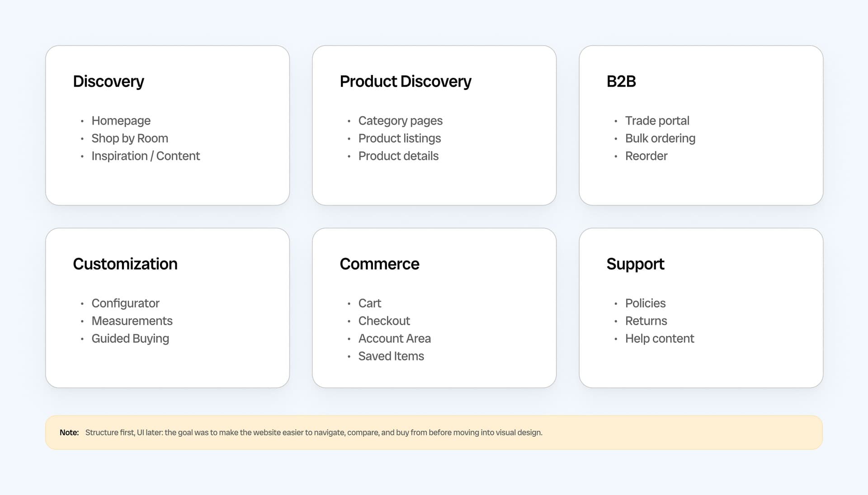Select the Homepage list item
This screenshot has height=495, width=868.
(x=121, y=121)
